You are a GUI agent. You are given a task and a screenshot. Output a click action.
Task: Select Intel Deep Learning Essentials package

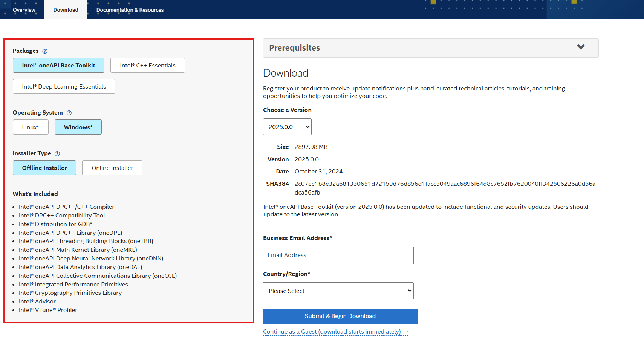coord(64,86)
